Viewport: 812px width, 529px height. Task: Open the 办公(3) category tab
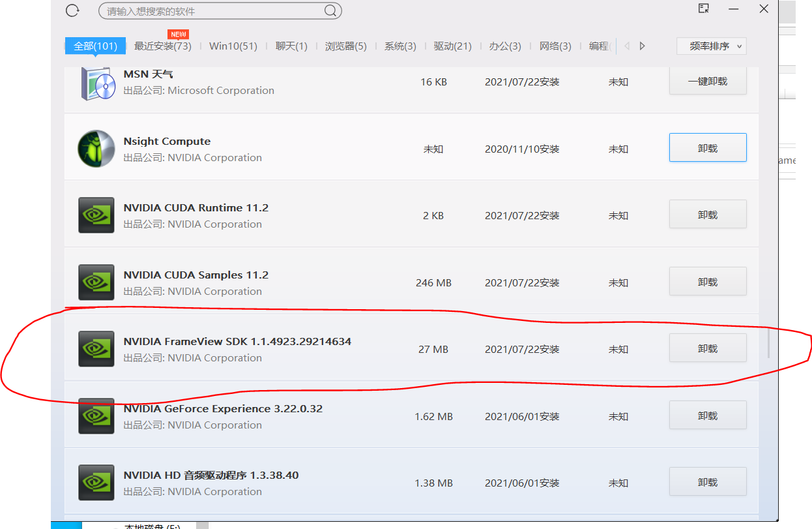pyautogui.click(x=505, y=46)
